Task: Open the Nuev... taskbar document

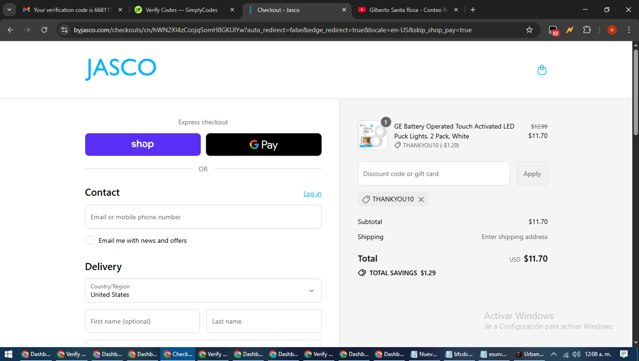Action: (x=424, y=354)
